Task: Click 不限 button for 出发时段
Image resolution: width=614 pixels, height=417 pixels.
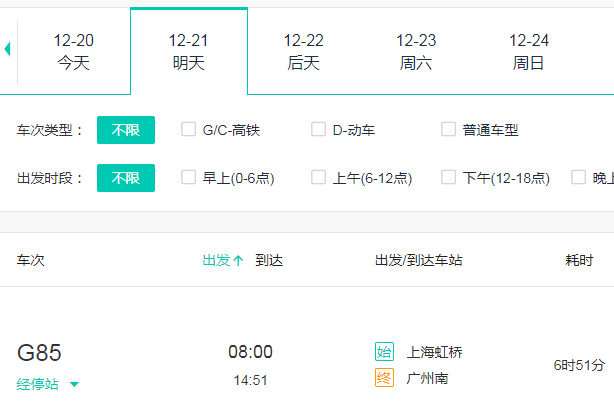Action: 126,178
